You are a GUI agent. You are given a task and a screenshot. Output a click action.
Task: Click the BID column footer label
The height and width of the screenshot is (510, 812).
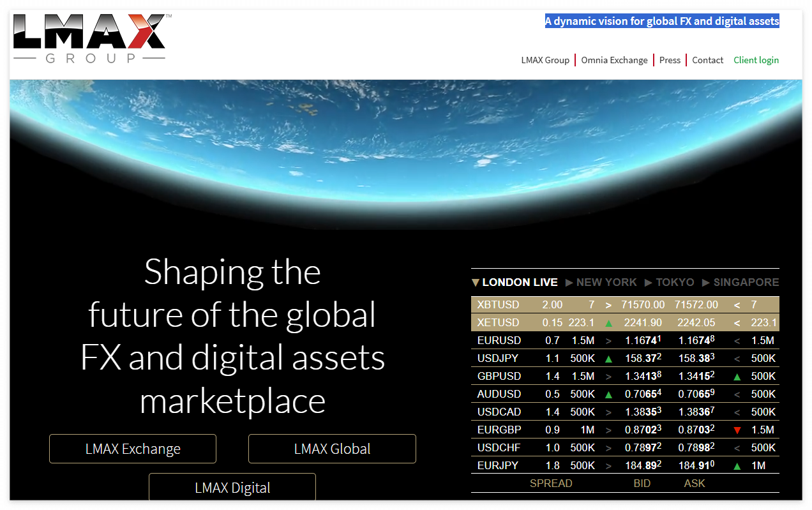click(x=642, y=483)
